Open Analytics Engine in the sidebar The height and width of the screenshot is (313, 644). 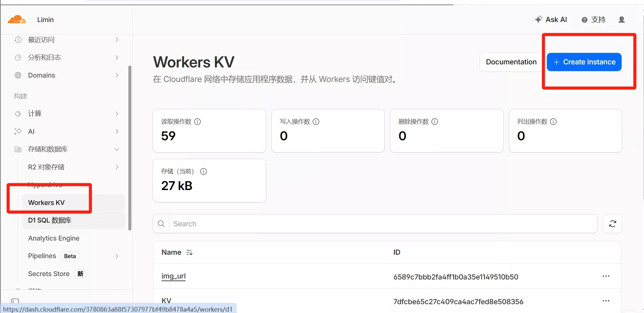(54, 238)
